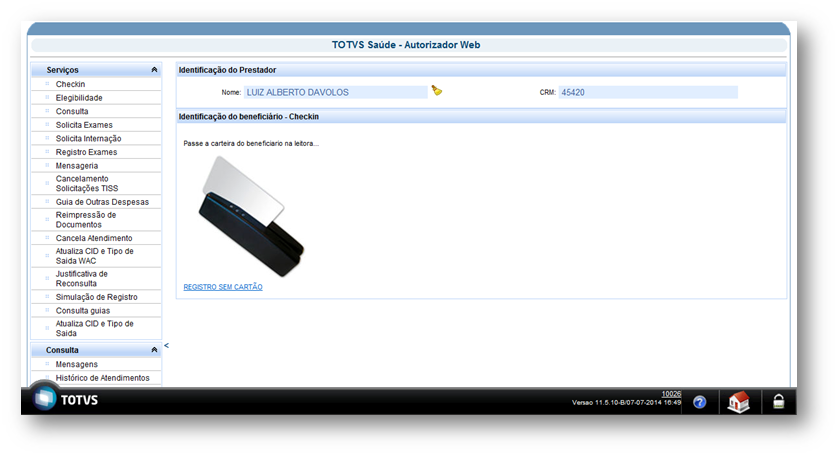Select Consulta in Serviços list
This screenshot has height=457, width=839.
click(x=72, y=111)
